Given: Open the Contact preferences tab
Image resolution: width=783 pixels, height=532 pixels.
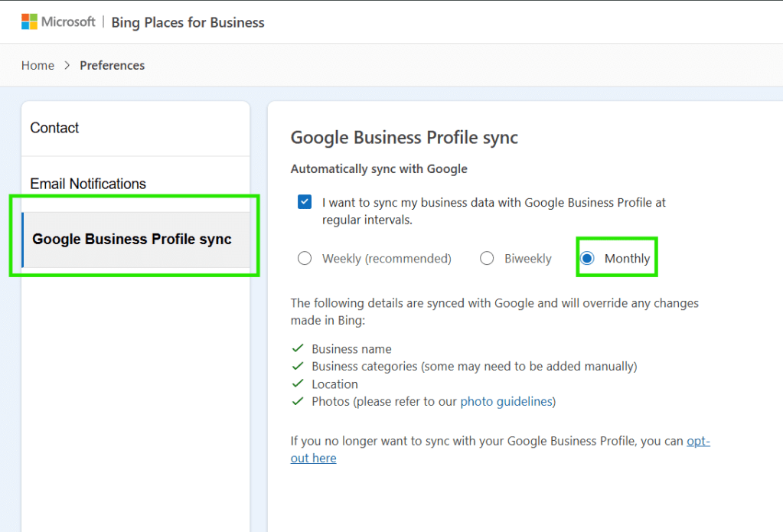Looking at the screenshot, I should (54, 128).
